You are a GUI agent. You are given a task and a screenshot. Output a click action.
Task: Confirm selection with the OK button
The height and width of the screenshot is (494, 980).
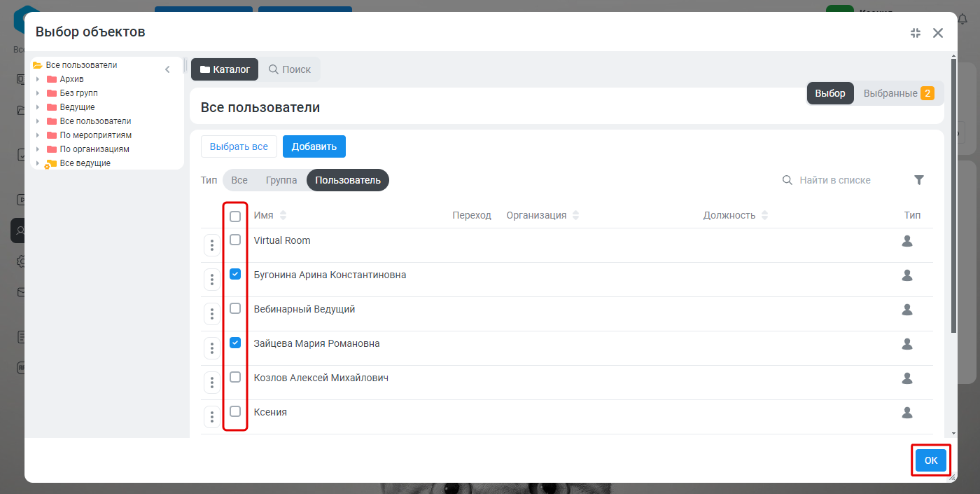pos(931,460)
